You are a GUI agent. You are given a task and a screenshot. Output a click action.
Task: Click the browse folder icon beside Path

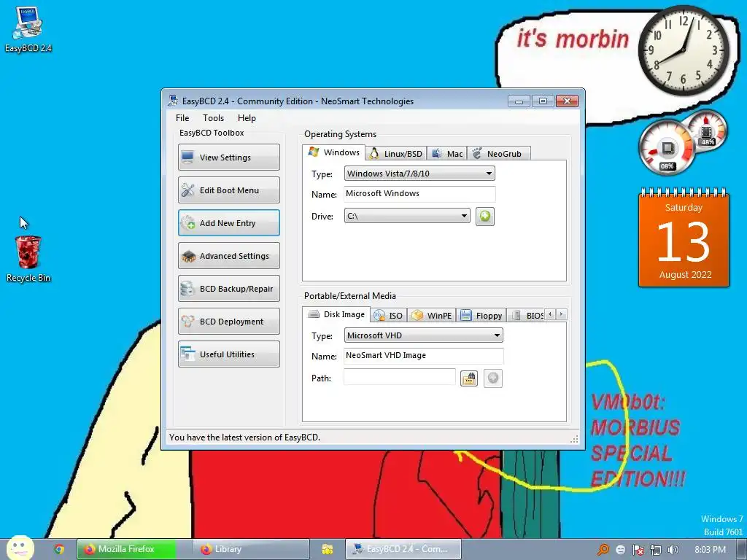click(469, 378)
